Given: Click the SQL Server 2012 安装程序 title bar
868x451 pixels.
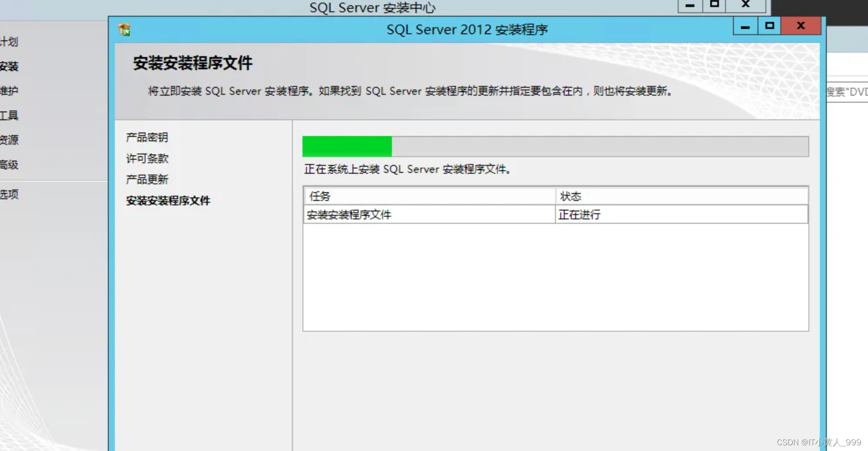Looking at the screenshot, I should (468, 29).
